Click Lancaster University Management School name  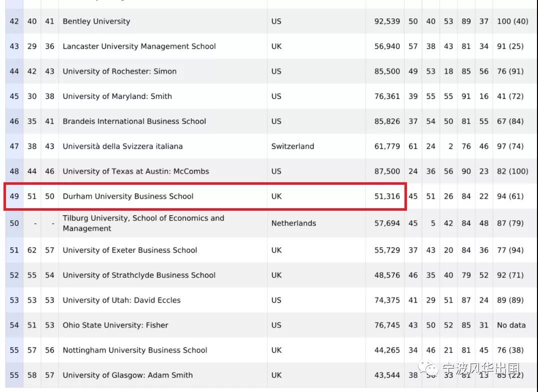point(139,46)
